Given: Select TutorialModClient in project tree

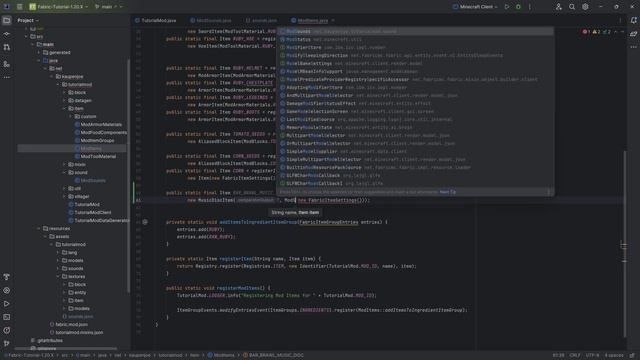Looking at the screenshot, I should (x=90, y=213).
